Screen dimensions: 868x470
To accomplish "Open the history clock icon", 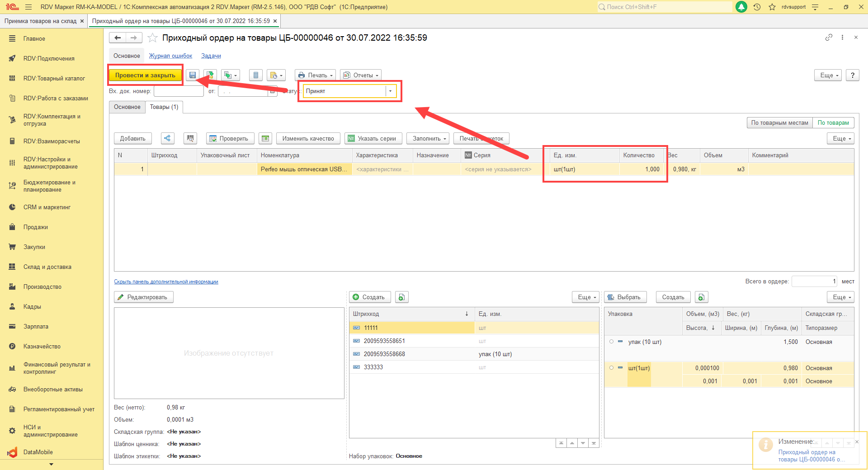I will tap(757, 7).
